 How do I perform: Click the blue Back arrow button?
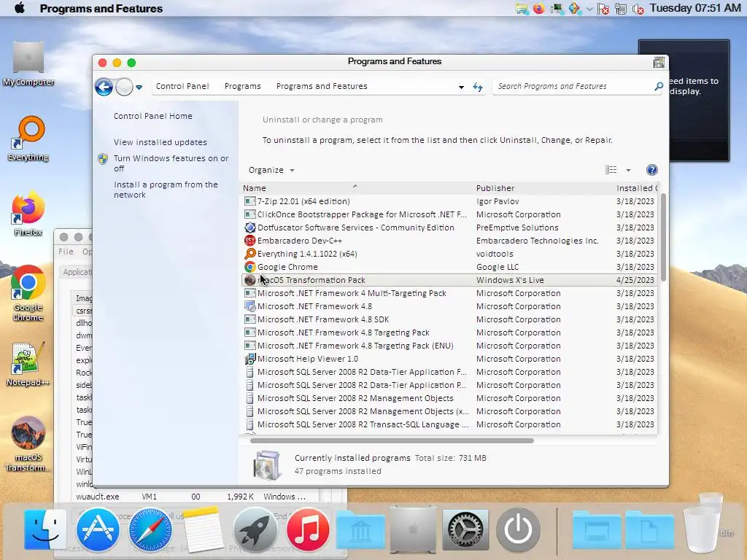[x=104, y=87]
